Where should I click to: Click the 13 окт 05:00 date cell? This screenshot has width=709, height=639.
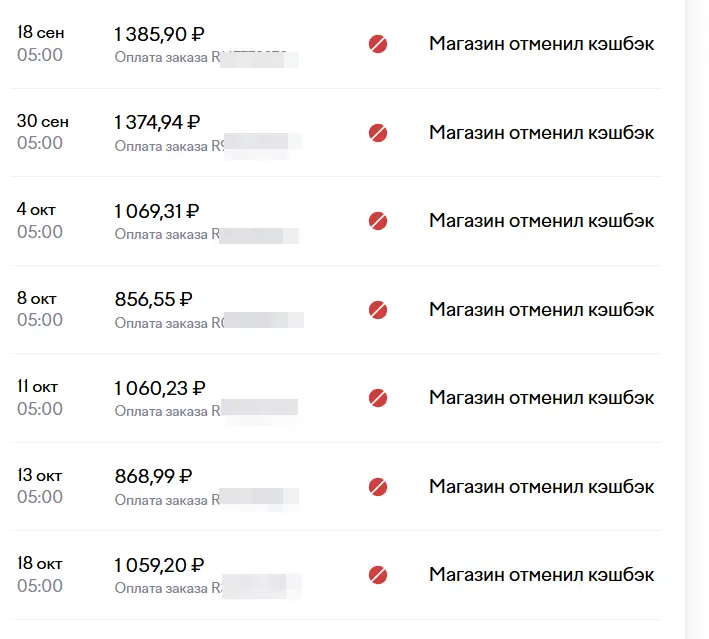pyautogui.click(x=40, y=486)
